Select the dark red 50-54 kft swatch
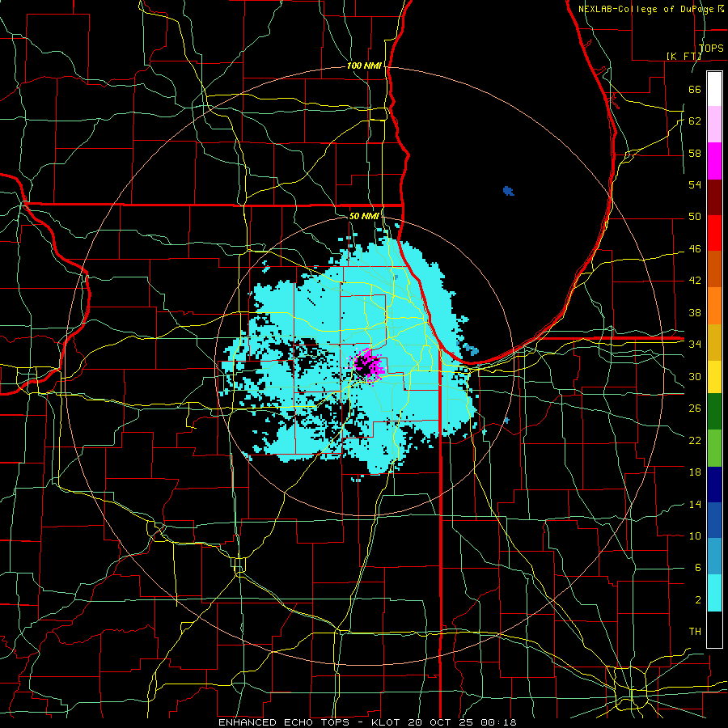Image resolution: width=728 pixels, height=728 pixels. [x=714, y=197]
